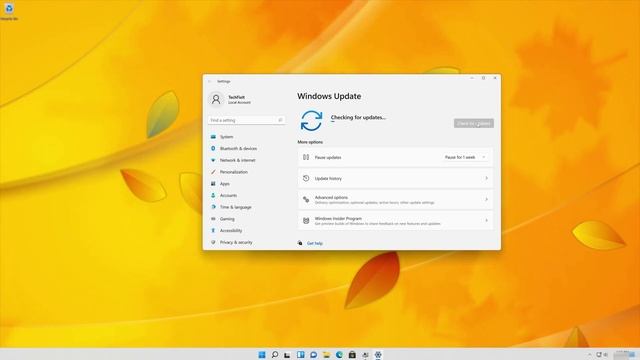Viewport: 640px width, 360px height.
Task: Click the TechFlatt account avatar icon
Action: click(216, 99)
